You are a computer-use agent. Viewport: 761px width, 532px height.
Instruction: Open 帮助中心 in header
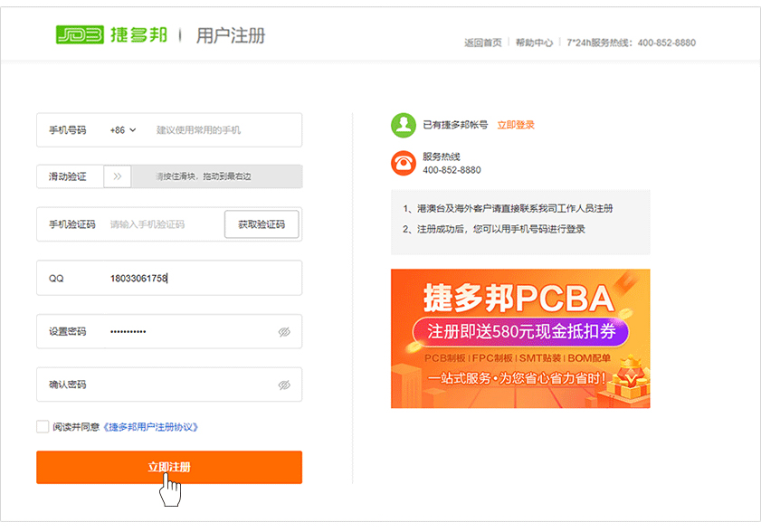(534, 43)
